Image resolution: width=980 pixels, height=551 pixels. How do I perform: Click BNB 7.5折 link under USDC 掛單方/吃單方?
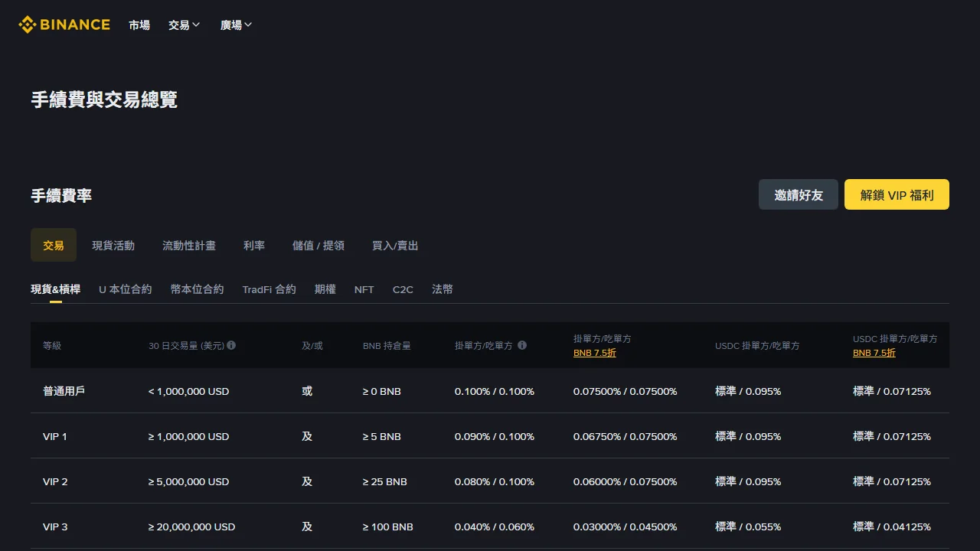point(874,353)
